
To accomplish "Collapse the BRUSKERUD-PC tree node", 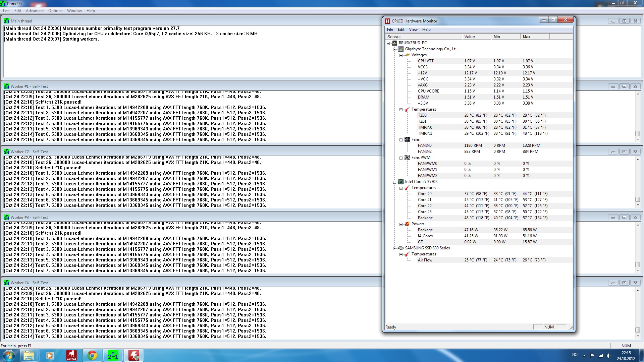I will tap(388, 43).
